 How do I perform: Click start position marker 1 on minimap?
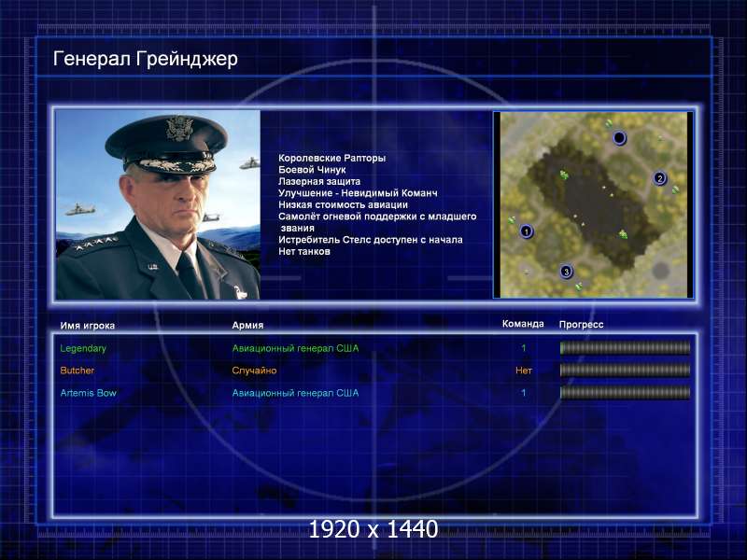pos(526,231)
